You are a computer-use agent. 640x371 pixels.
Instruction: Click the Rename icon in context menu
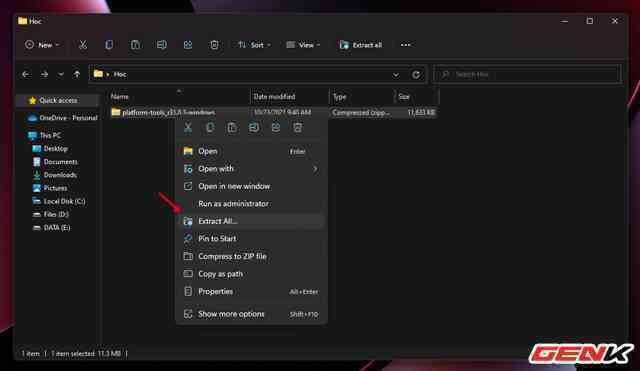pos(254,128)
